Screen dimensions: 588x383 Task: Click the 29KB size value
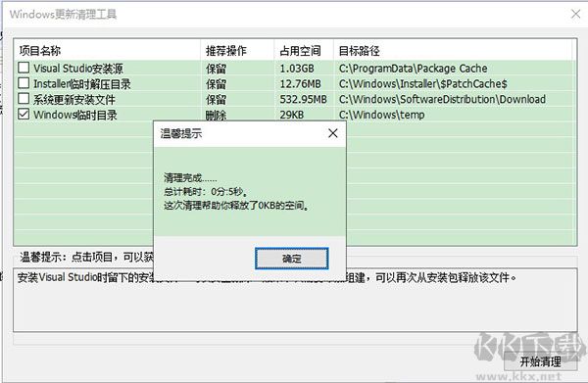coord(292,115)
